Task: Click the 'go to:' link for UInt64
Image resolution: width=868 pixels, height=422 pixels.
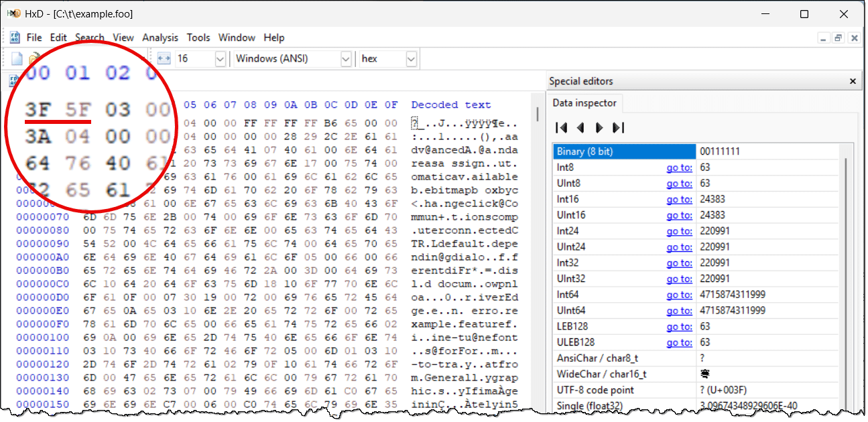Action: point(679,311)
